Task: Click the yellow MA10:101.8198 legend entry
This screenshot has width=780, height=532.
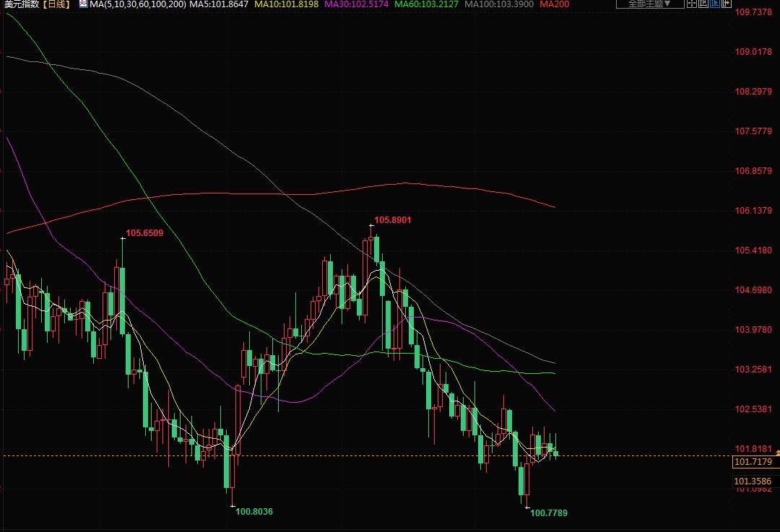Action: [286, 4]
